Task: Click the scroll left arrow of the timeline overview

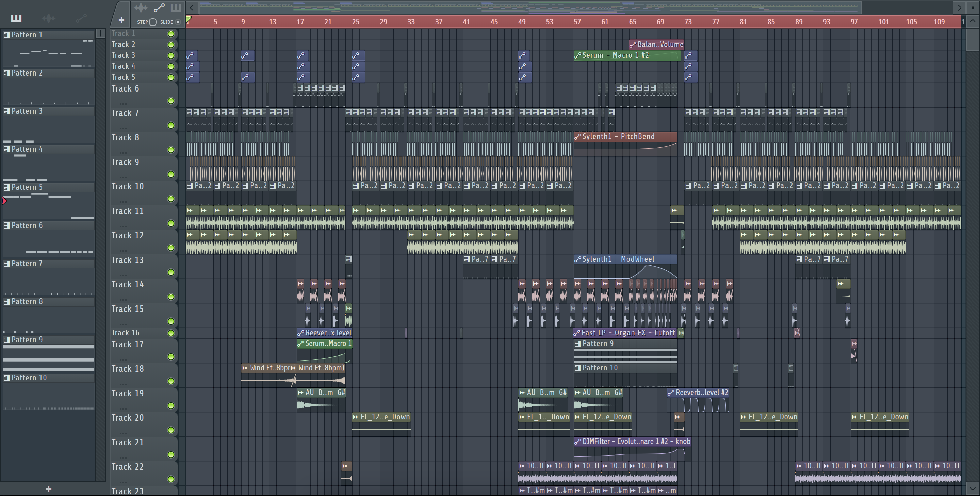Action: click(x=192, y=7)
